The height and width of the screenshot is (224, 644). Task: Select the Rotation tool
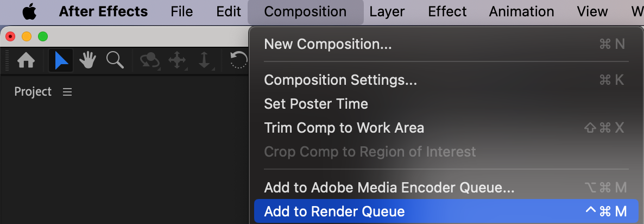(239, 61)
